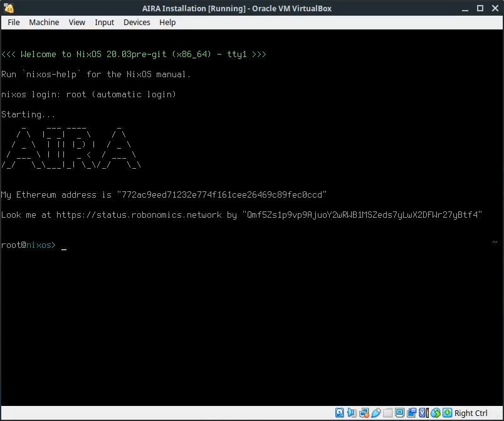Click the root@nixos shell prompt
This screenshot has width=504, height=421.
tap(28, 245)
